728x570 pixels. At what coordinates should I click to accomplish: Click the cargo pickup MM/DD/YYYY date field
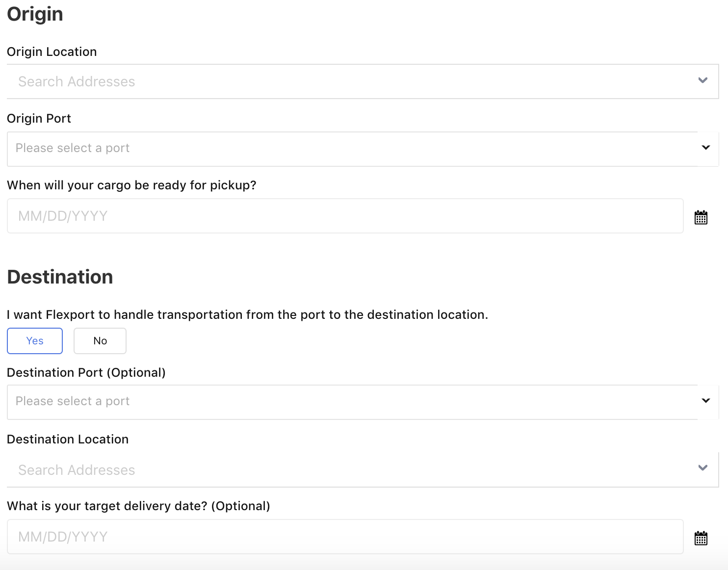point(343,216)
